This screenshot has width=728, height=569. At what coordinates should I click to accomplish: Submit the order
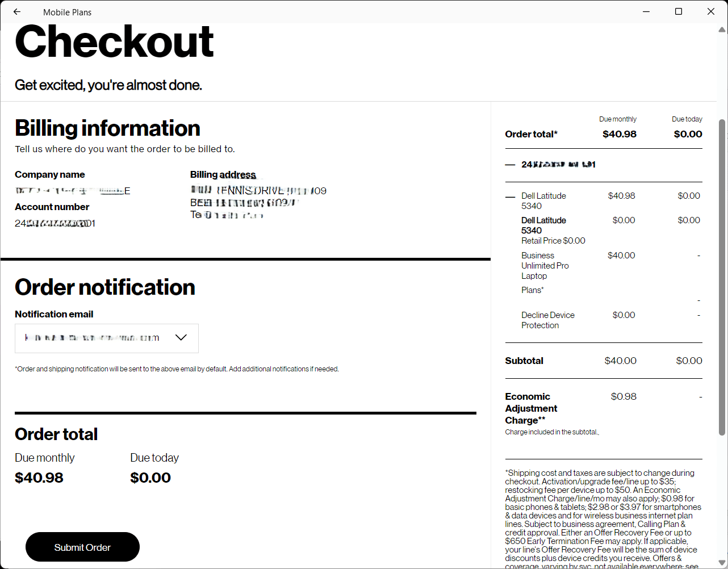82,547
